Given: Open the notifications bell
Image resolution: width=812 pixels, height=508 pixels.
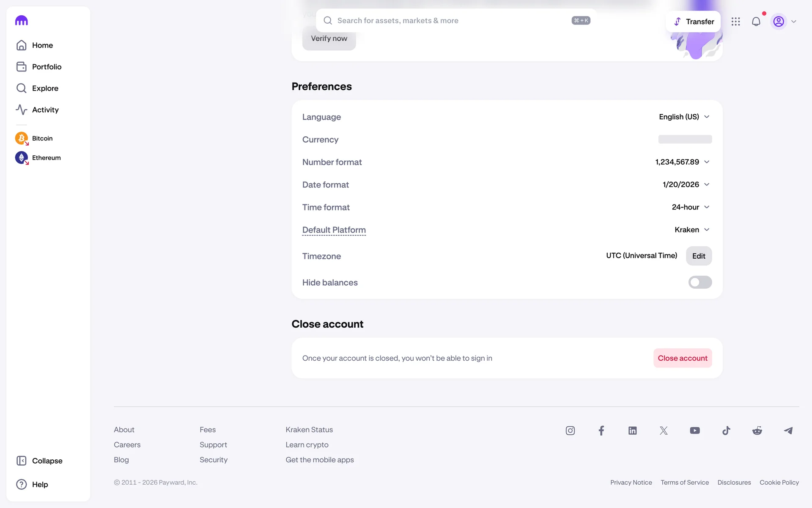Looking at the screenshot, I should pyautogui.click(x=756, y=22).
